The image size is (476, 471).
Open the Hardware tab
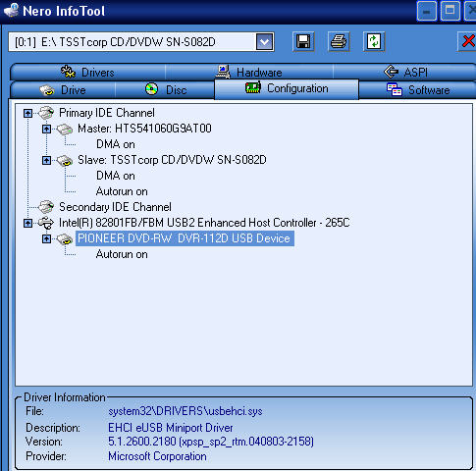pyautogui.click(x=249, y=73)
